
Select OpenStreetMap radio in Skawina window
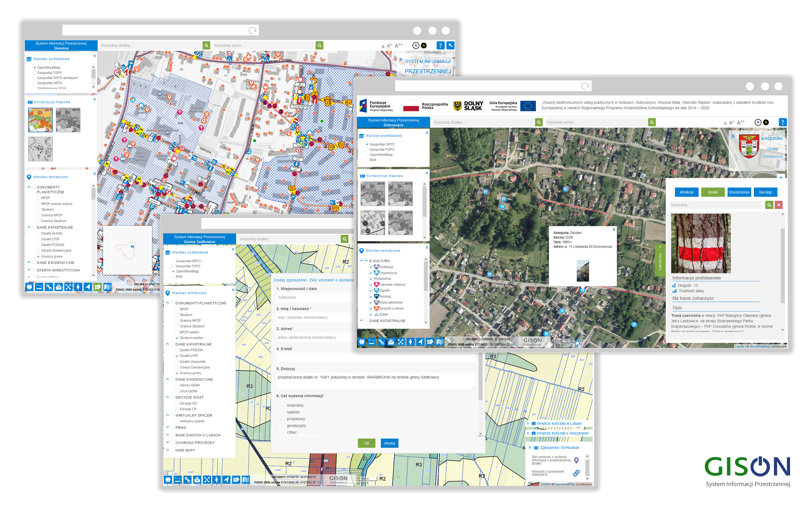[x=35, y=68]
